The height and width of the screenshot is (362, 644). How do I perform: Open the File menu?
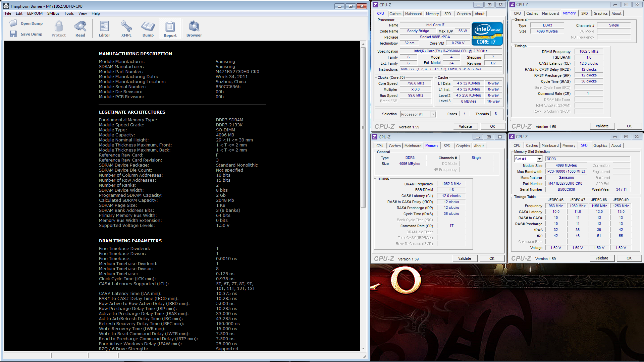(8, 13)
